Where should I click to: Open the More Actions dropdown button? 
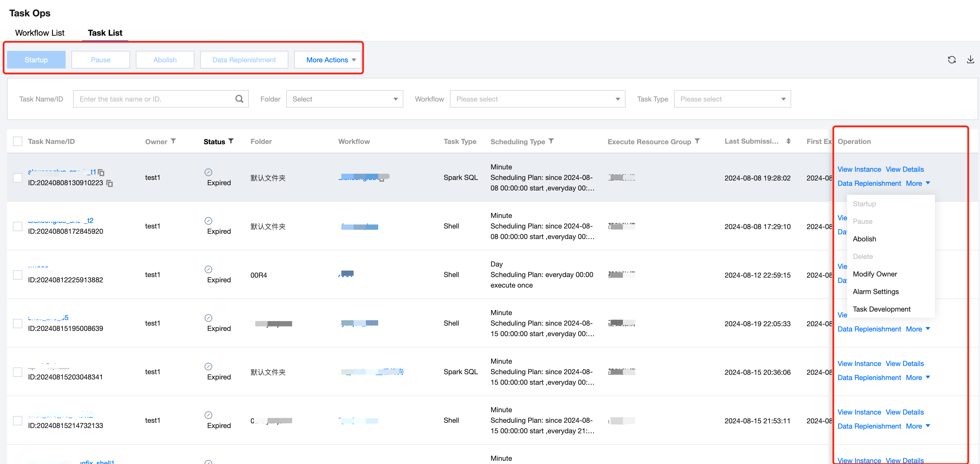click(x=327, y=60)
